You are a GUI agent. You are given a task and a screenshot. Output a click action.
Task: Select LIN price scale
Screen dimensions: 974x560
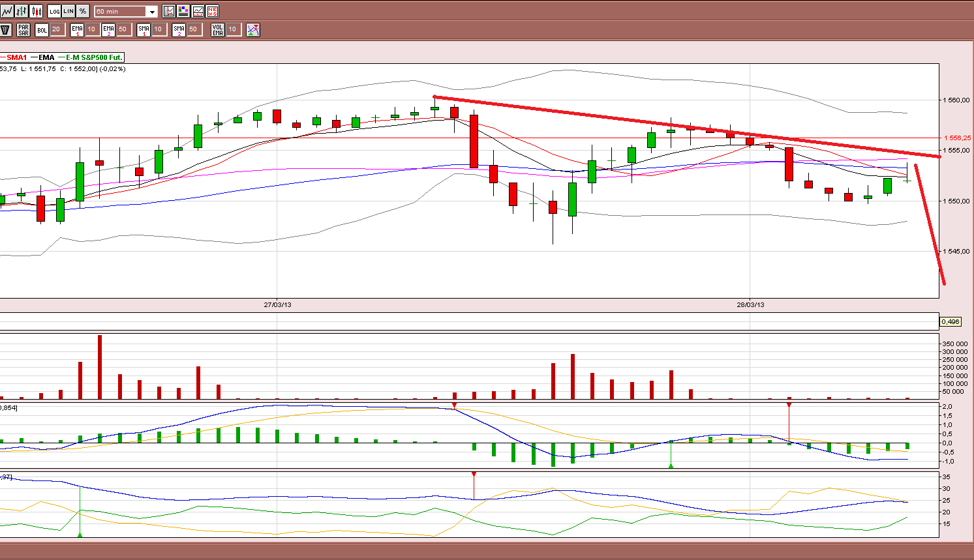pyautogui.click(x=68, y=11)
